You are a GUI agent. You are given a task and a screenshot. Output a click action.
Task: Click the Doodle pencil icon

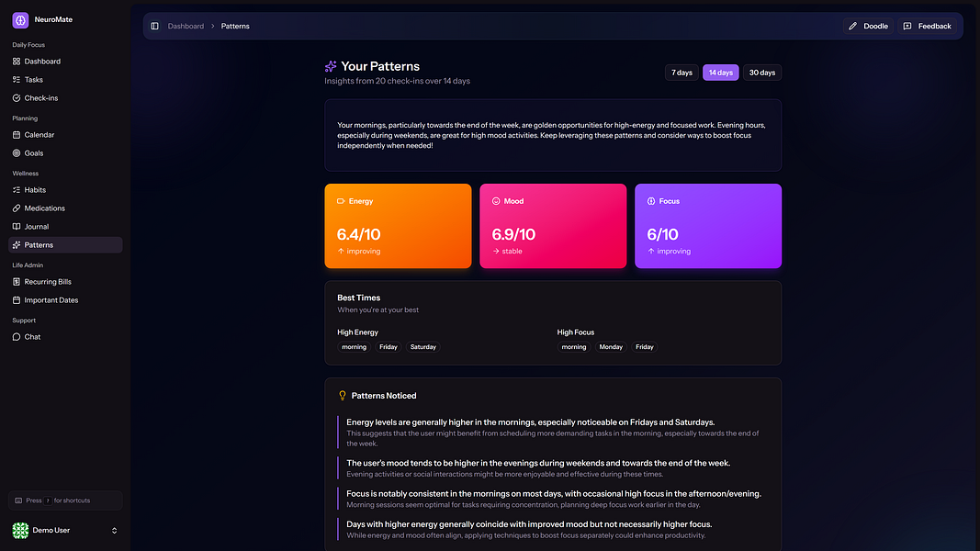pos(852,27)
